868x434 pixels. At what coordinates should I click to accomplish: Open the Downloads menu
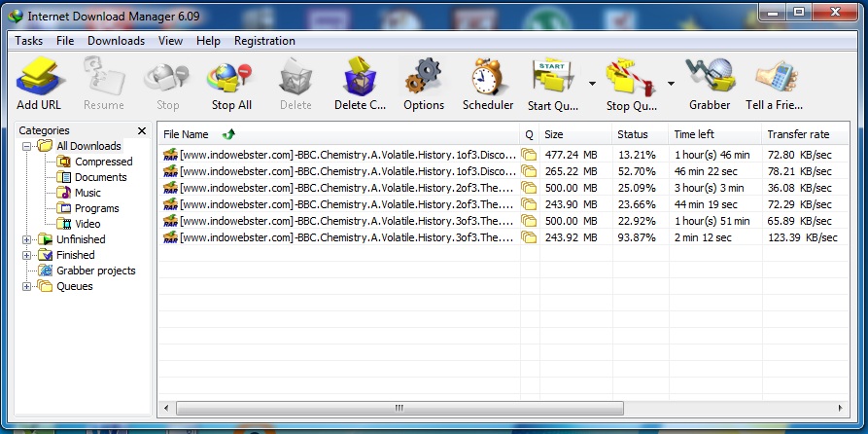tap(116, 41)
